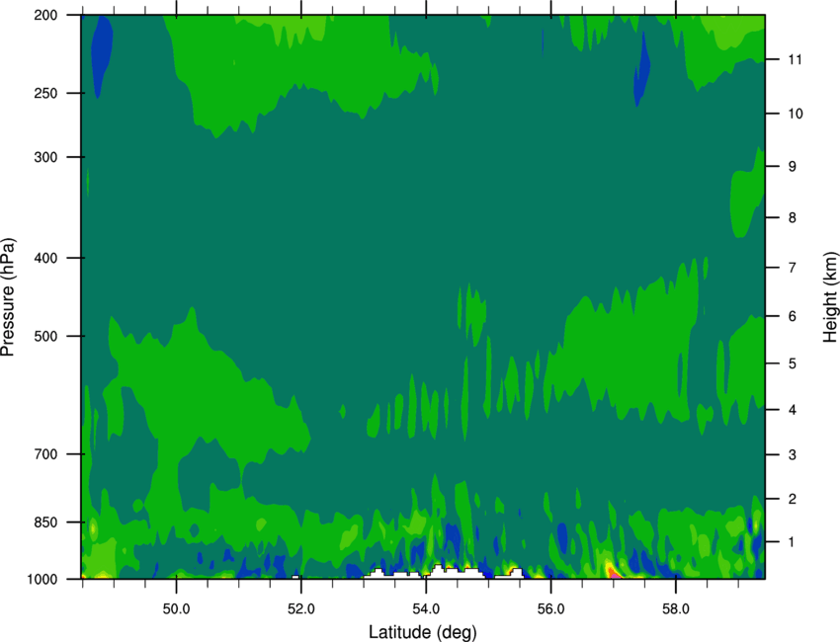Click the 'Height (km)' axis title

click(x=830, y=297)
